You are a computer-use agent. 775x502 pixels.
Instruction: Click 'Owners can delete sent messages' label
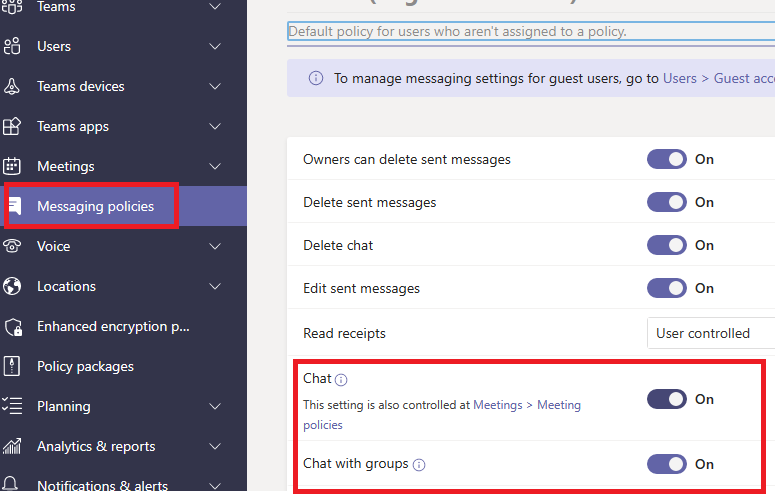pyautogui.click(x=407, y=159)
